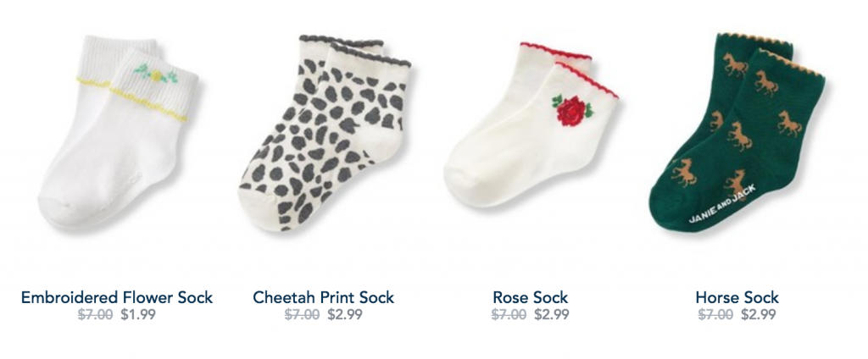Click the Rose Sock title link

coord(531,297)
